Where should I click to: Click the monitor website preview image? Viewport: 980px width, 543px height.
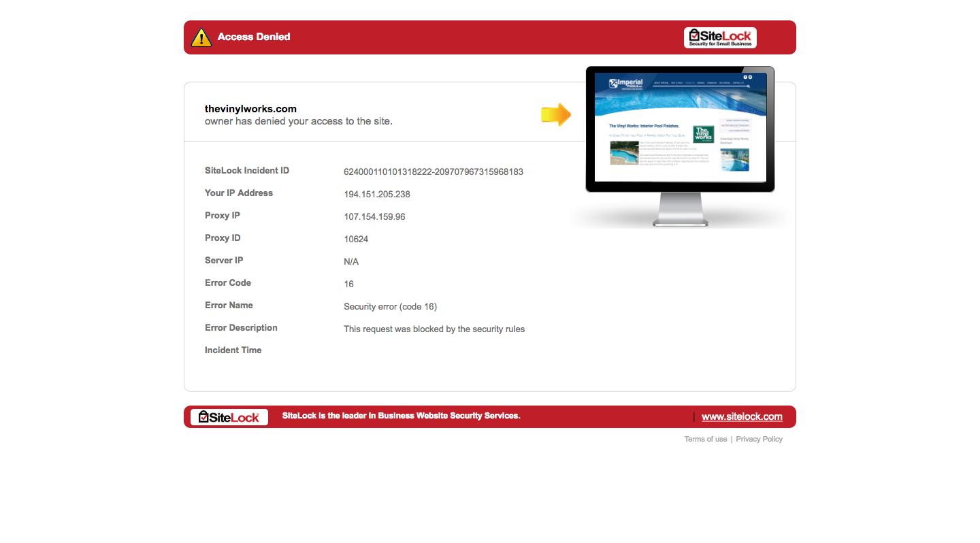pyautogui.click(x=680, y=129)
